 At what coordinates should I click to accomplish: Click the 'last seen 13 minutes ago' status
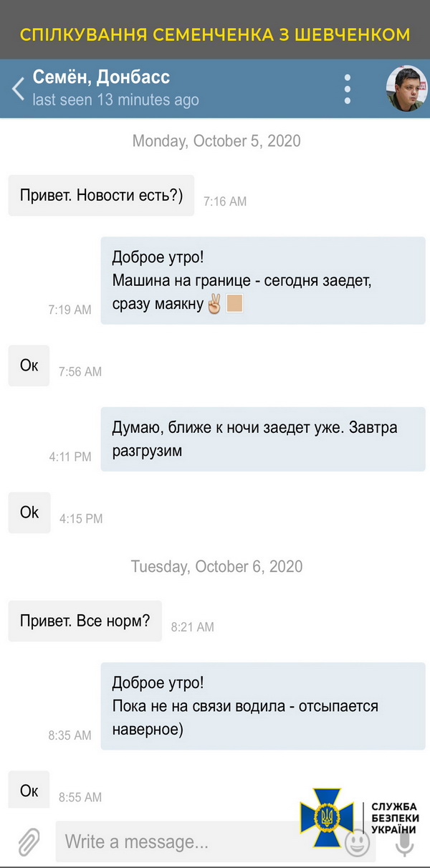tap(115, 100)
